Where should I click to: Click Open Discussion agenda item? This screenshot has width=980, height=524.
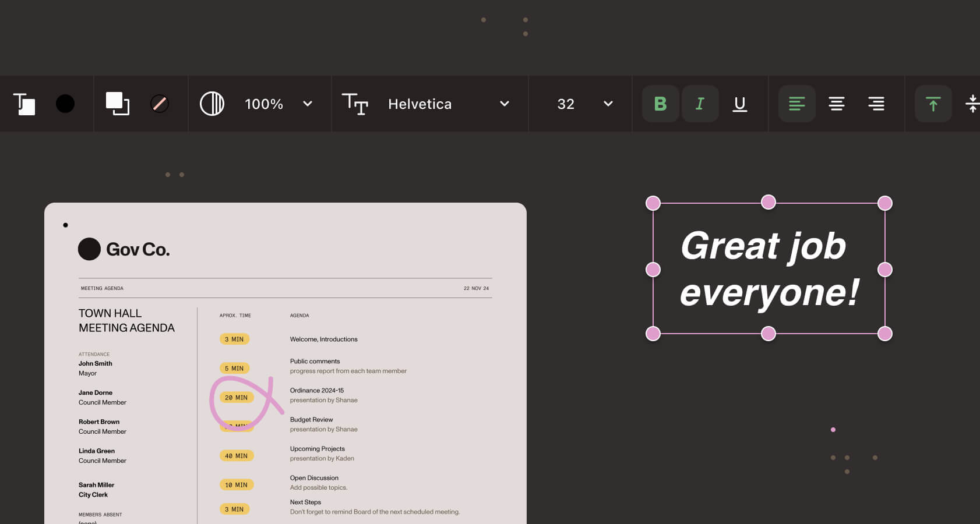(314, 477)
